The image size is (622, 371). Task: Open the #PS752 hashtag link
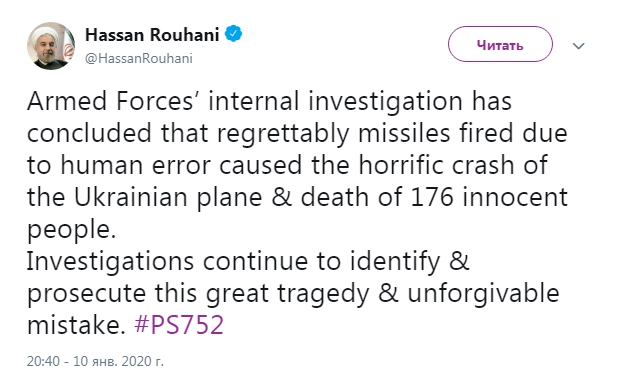point(179,325)
